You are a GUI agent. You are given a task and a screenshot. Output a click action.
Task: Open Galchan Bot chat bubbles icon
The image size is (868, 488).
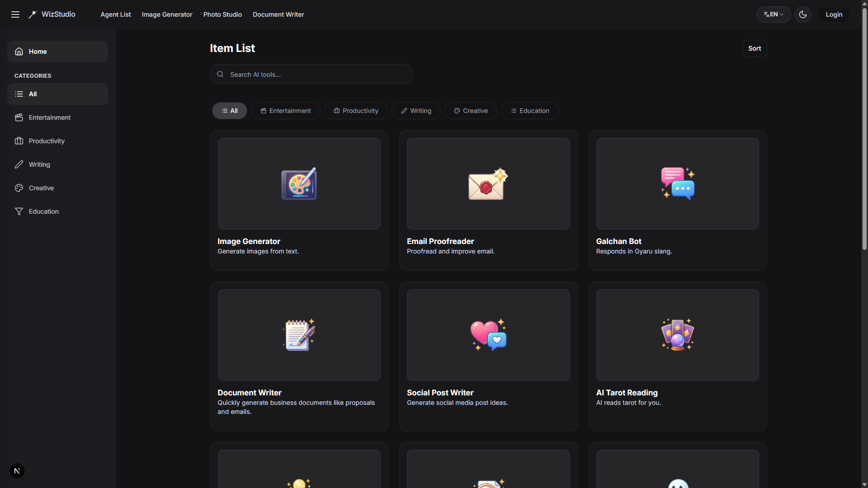(x=677, y=184)
